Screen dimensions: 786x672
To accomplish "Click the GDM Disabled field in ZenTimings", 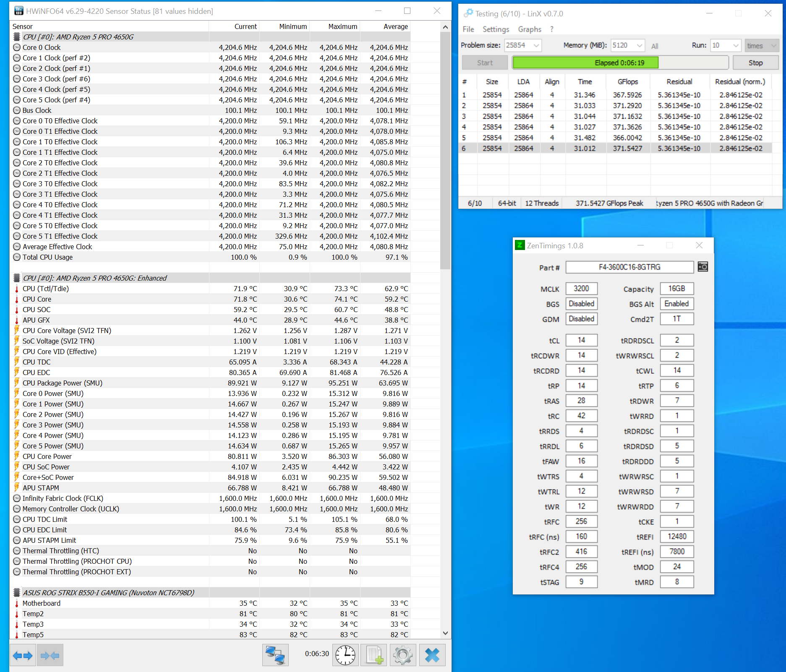I will point(581,319).
